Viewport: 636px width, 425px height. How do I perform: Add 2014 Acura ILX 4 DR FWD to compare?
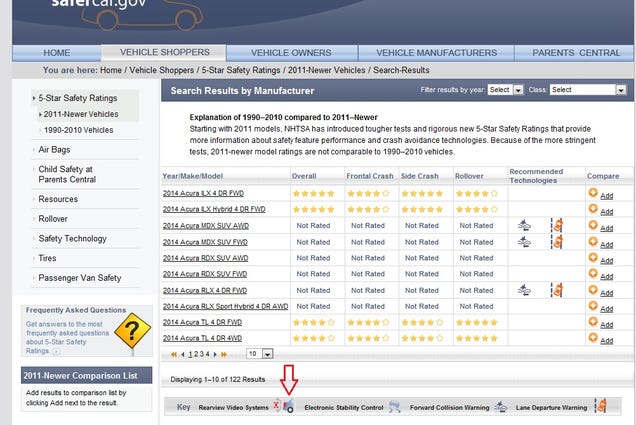tap(601, 194)
